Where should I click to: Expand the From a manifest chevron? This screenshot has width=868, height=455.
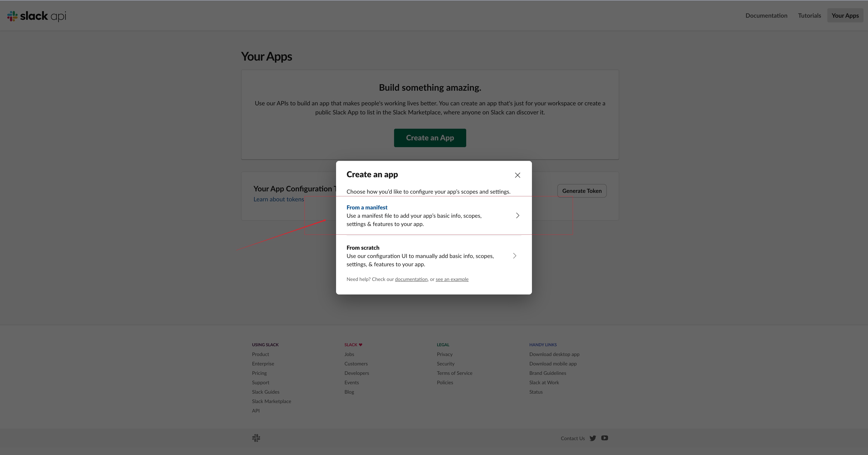518,215
